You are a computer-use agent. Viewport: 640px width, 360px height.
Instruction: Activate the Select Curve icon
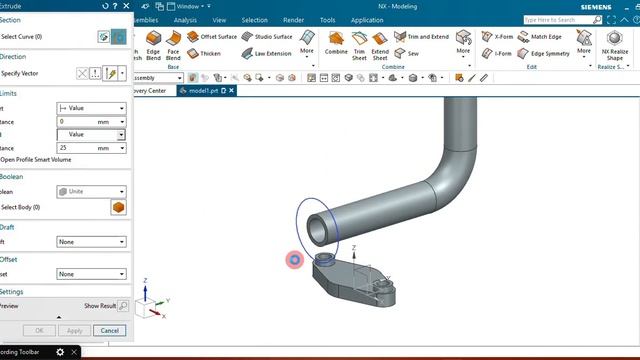pos(119,37)
